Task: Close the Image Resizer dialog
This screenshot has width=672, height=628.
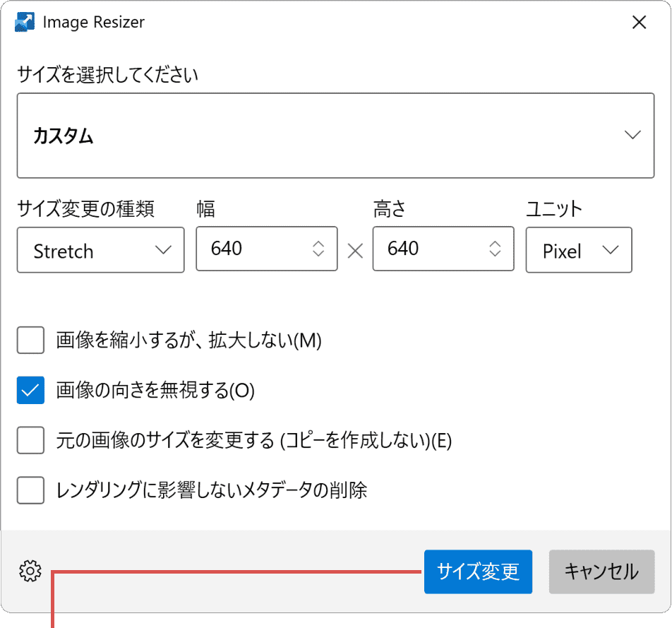Action: click(x=639, y=22)
